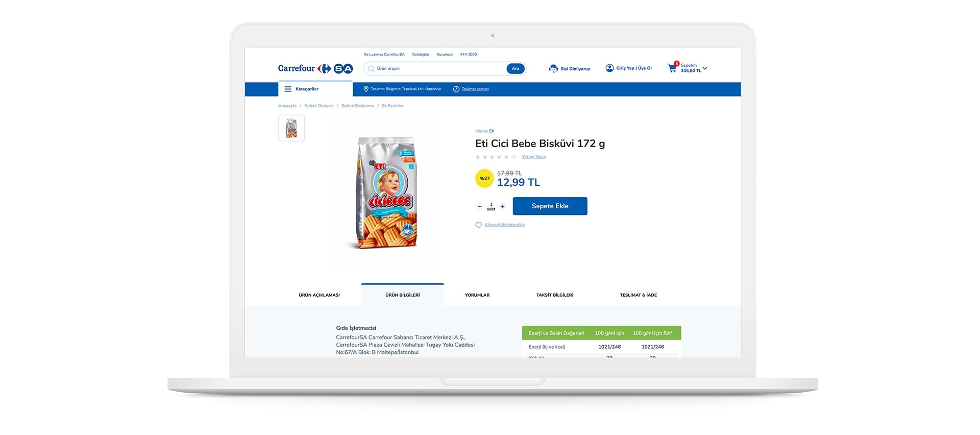The width and height of the screenshot is (980, 435).
Task: Open the shopping cart icon
Action: pos(672,68)
